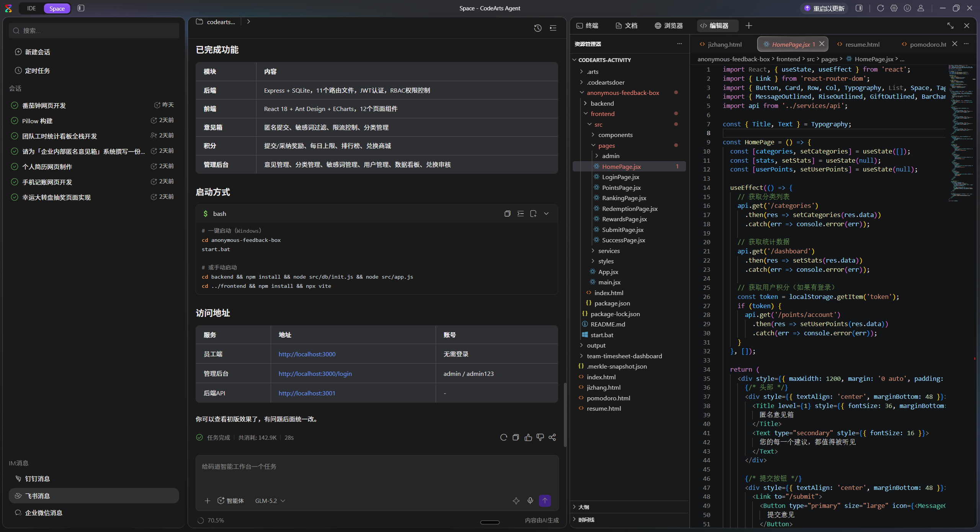The image size is (980, 532).
Task: Open LoginPage.jsx in file tree
Action: click(629, 177)
